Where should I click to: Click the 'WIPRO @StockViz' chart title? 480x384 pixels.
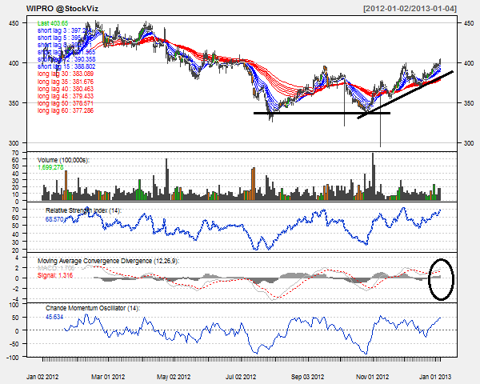point(62,9)
